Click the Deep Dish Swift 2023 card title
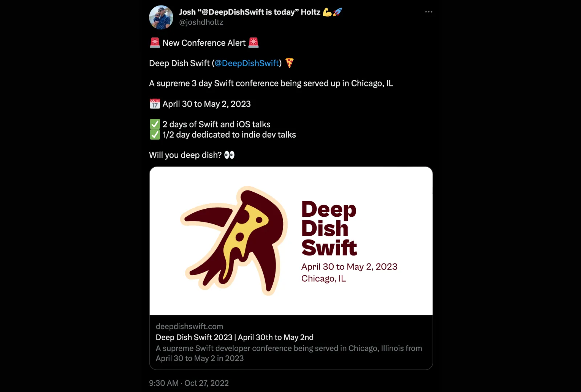The image size is (581, 392). 234,337
